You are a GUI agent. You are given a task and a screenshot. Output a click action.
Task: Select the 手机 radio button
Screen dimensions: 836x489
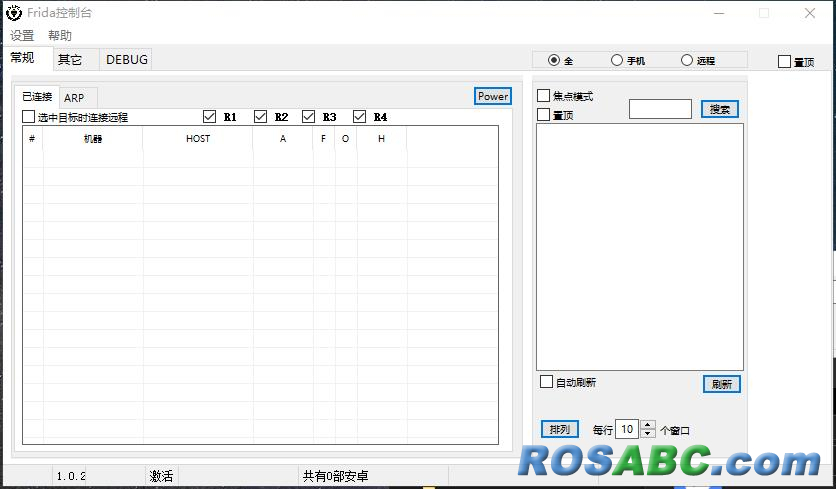pos(617,60)
